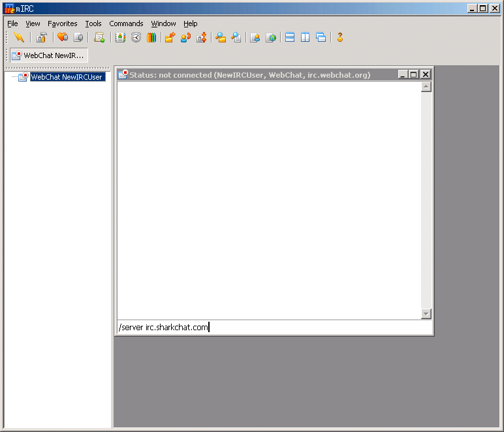Click the DCC Chat person icon
The image size is (504, 432).
pyautogui.click(x=186, y=37)
